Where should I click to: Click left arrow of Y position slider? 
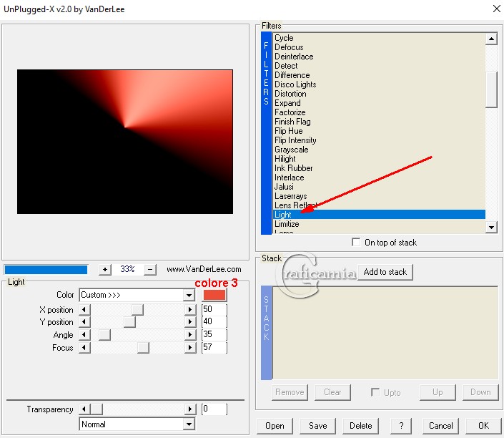(x=84, y=322)
